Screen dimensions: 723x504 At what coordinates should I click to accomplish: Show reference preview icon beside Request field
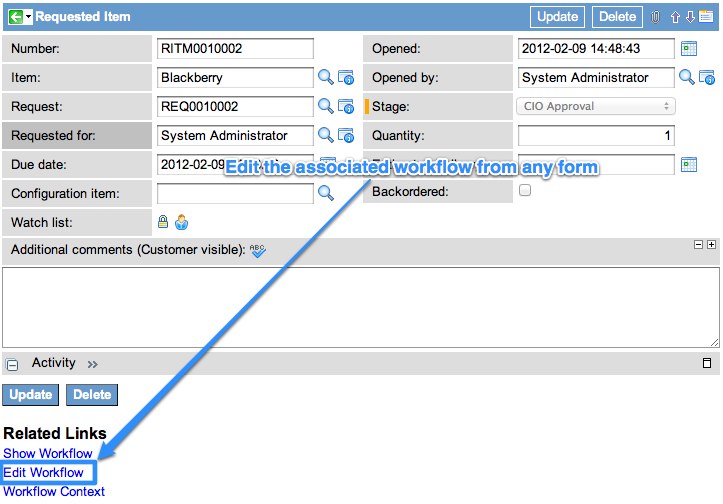pyautogui.click(x=346, y=107)
